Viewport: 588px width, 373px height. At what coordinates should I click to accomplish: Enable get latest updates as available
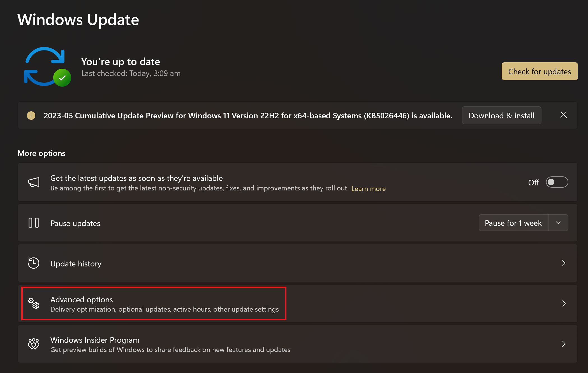click(x=557, y=182)
